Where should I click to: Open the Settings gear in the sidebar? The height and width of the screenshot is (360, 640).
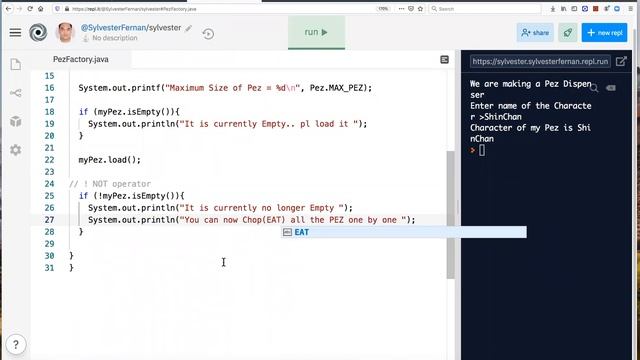pos(16,150)
